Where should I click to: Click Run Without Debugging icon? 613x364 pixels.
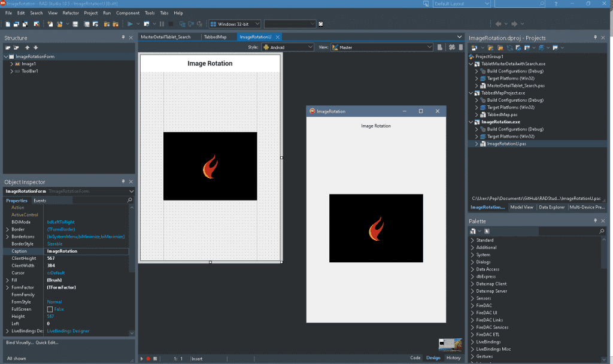pos(147,24)
